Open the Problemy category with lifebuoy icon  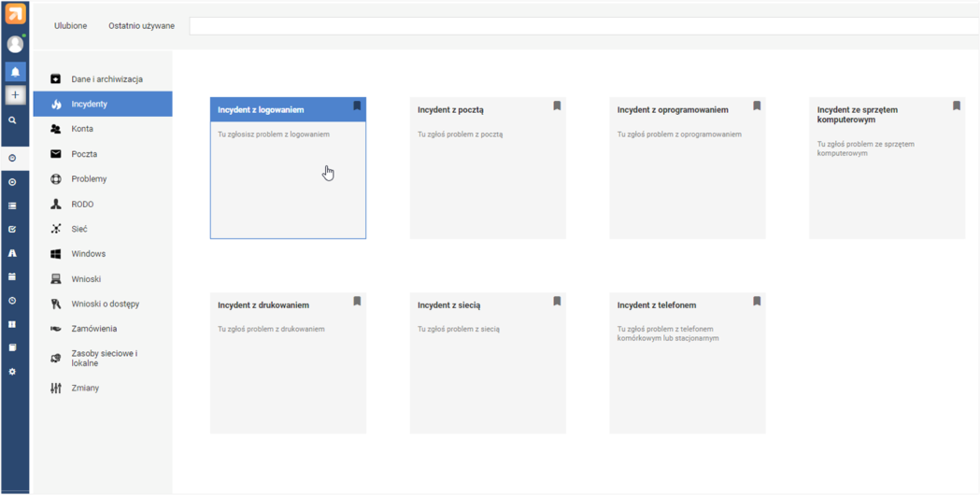tap(103, 178)
